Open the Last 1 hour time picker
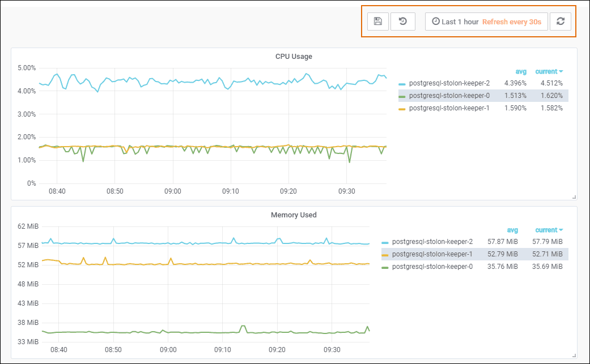This screenshot has width=590, height=364. (x=455, y=22)
